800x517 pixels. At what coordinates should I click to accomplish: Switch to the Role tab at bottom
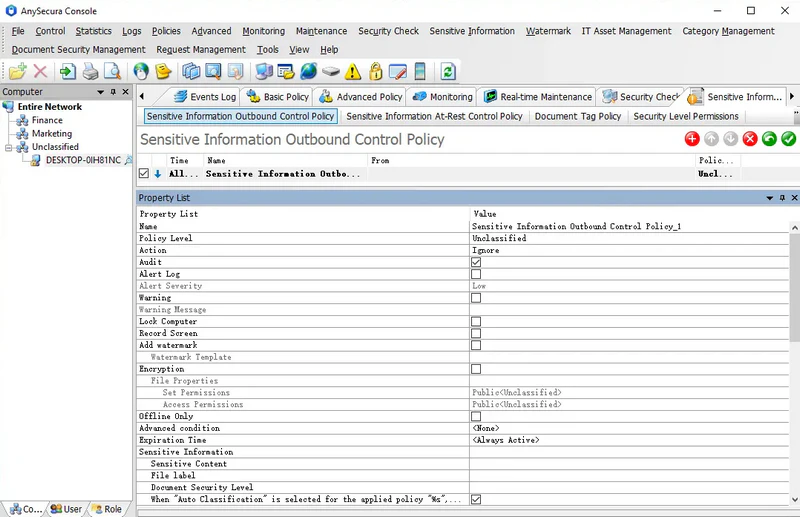click(107, 509)
